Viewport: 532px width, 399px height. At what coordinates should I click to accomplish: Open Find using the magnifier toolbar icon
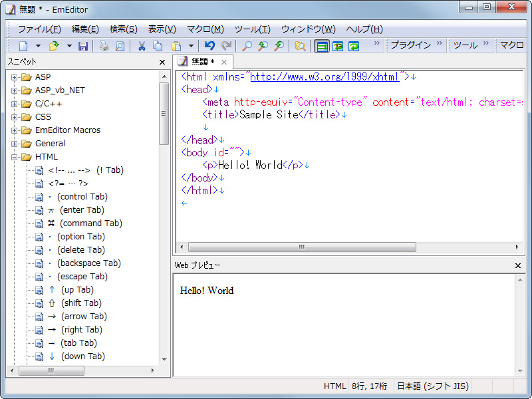246,46
